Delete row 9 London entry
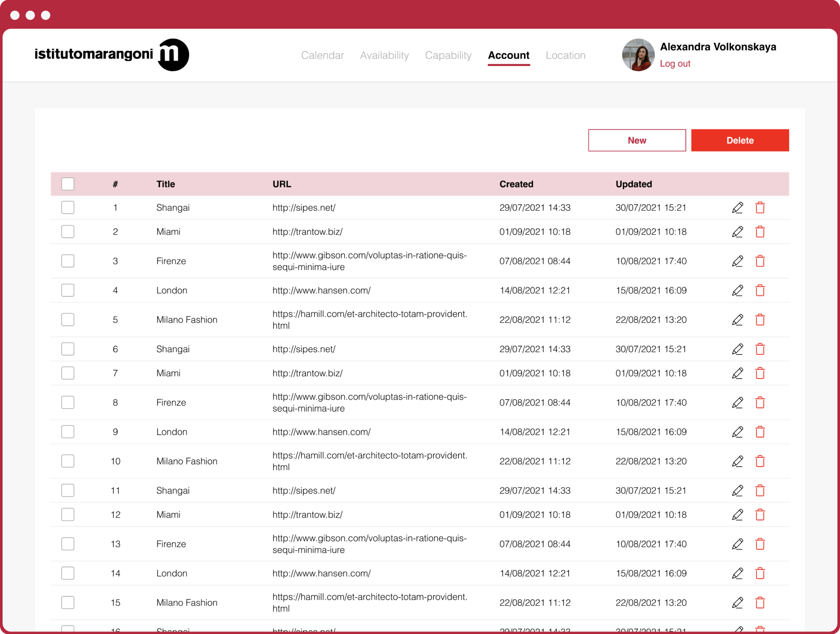This screenshot has width=840, height=634. coord(760,432)
